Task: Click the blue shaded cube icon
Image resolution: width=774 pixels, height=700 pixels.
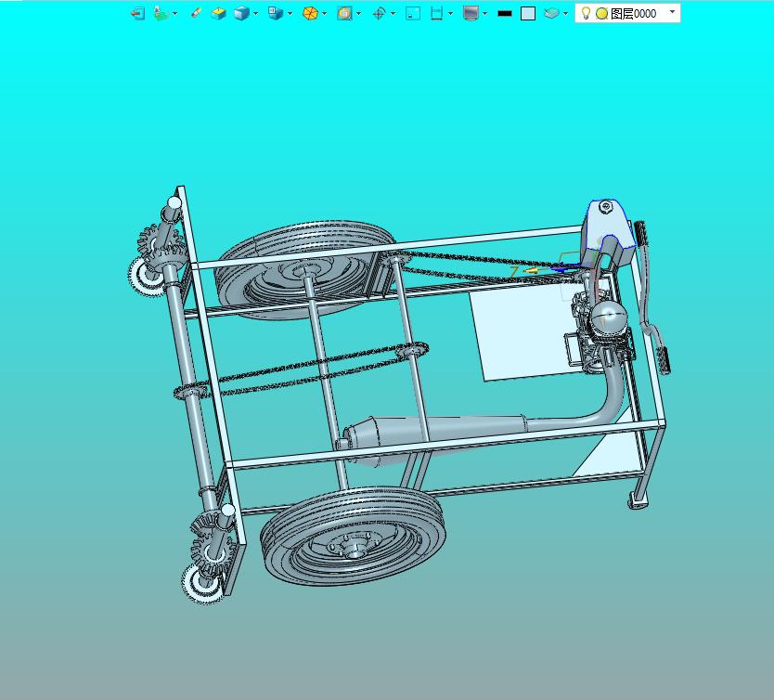Action: coord(242,13)
